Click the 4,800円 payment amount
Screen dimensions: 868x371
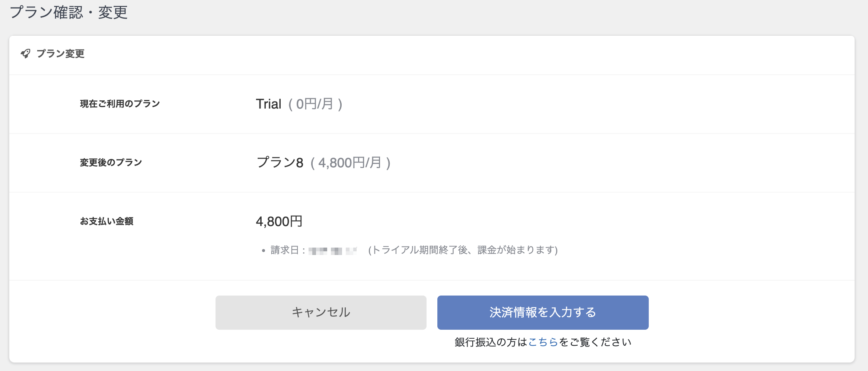click(x=279, y=222)
